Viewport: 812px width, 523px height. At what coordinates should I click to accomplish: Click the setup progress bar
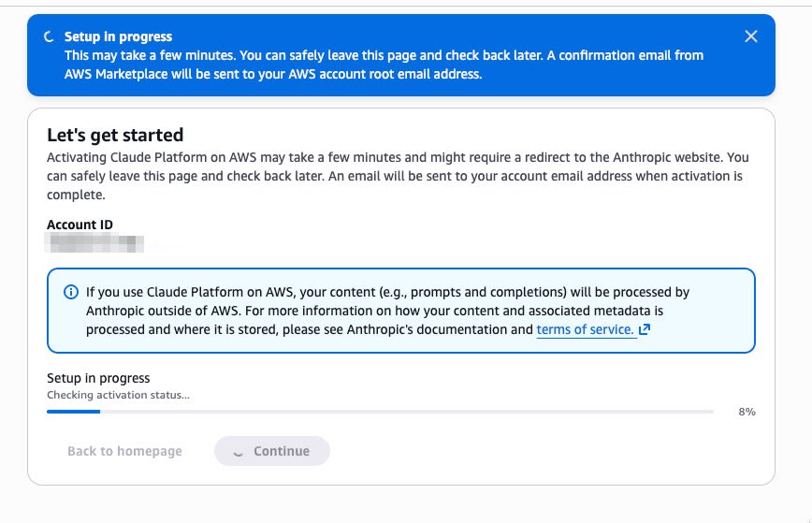[380, 412]
